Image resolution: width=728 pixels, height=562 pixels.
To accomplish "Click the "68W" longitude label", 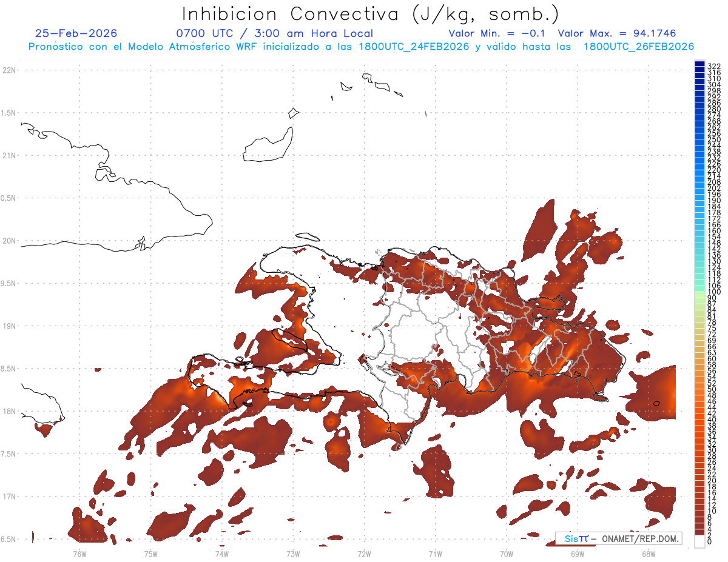I will [x=648, y=554].
